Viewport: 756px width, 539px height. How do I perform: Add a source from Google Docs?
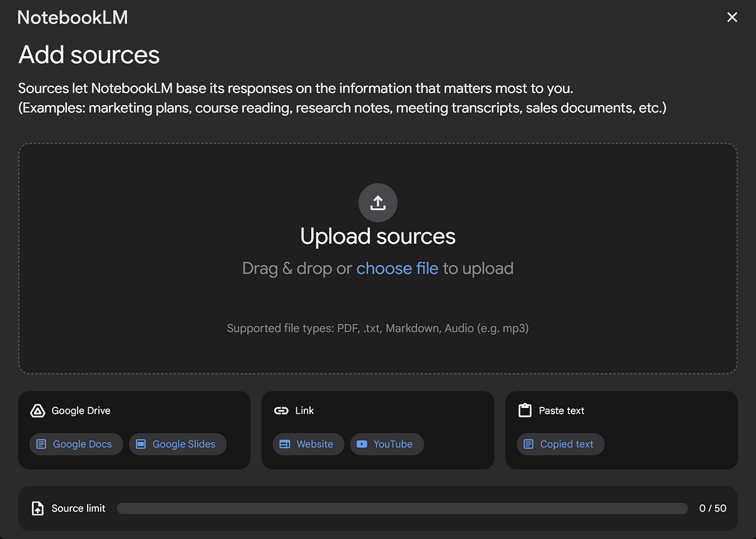pos(76,444)
